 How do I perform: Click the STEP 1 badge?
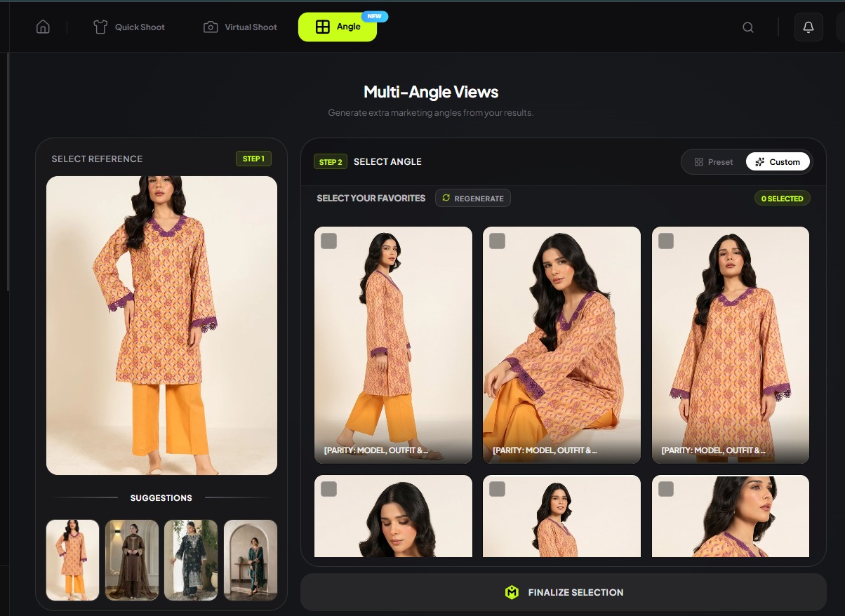pos(253,159)
